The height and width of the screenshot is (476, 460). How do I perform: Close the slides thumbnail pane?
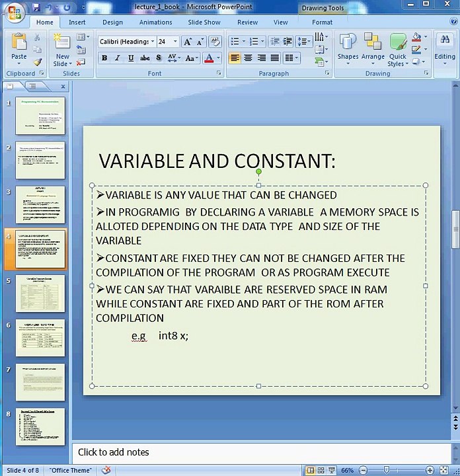coord(63,87)
